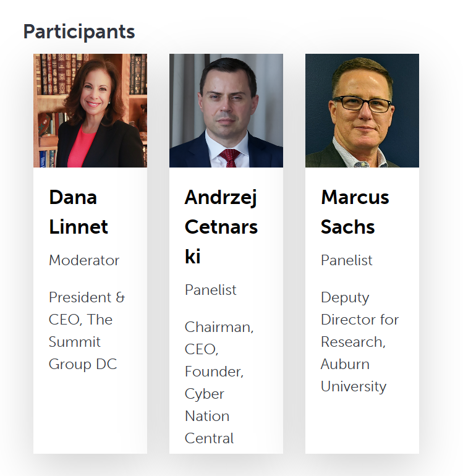Click the Participants section heading

[x=79, y=32]
